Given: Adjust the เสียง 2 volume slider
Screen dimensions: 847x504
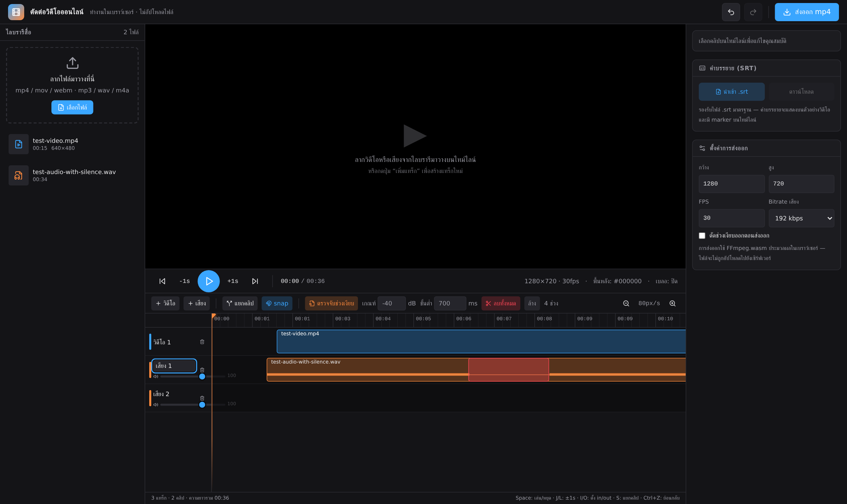Looking at the screenshot, I should pos(193,405).
